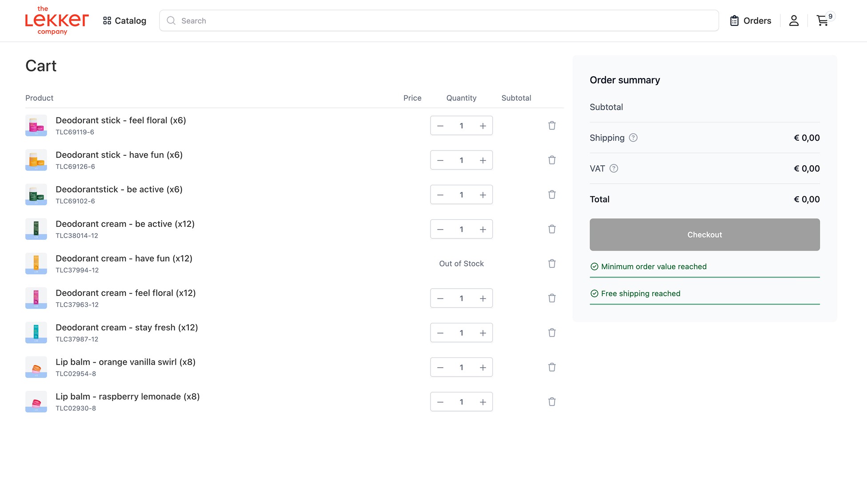867x504 pixels.
Task: Decrease quantity of Deodorant cream be active
Action: (x=440, y=230)
